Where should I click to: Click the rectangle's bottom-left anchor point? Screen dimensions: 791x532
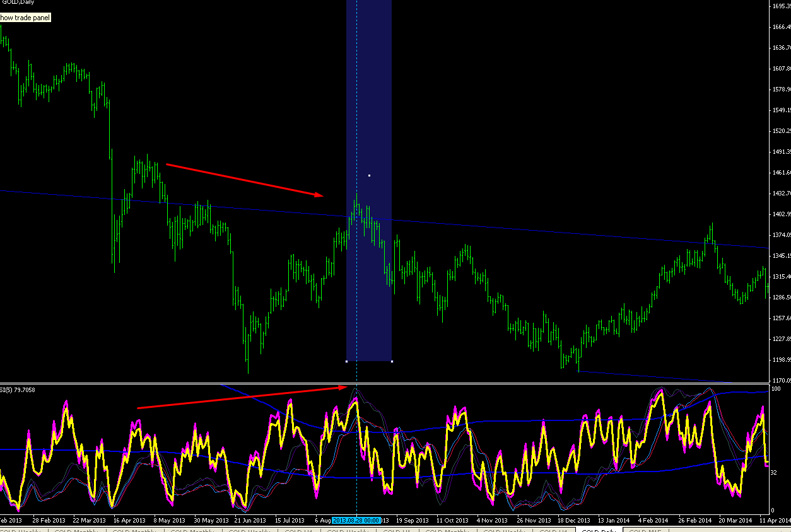pyautogui.click(x=347, y=361)
